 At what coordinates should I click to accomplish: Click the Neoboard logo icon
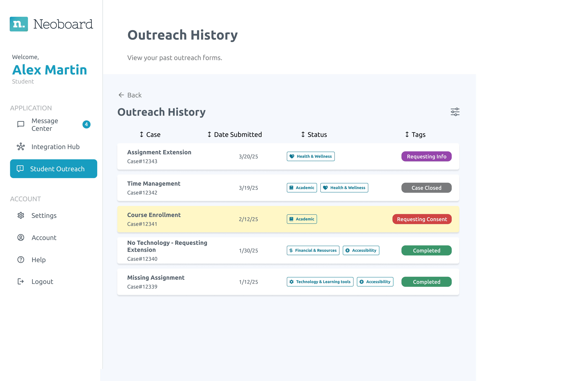(19, 24)
